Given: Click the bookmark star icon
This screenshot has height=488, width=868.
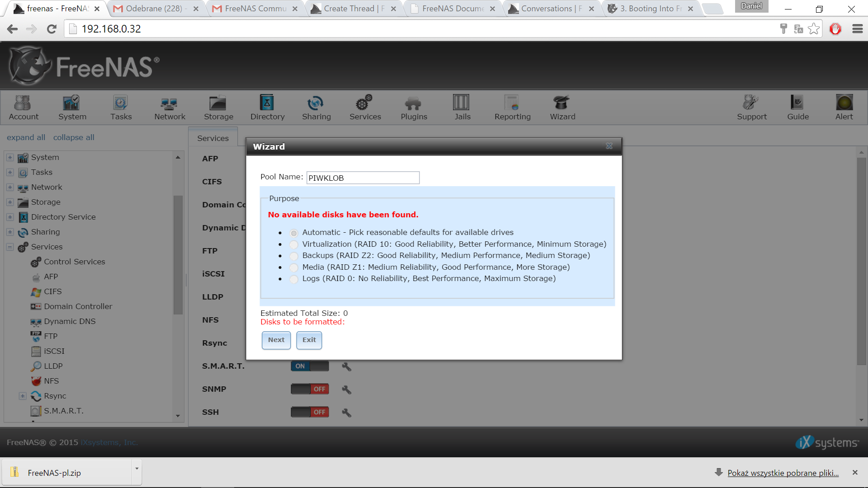Looking at the screenshot, I should (x=814, y=29).
